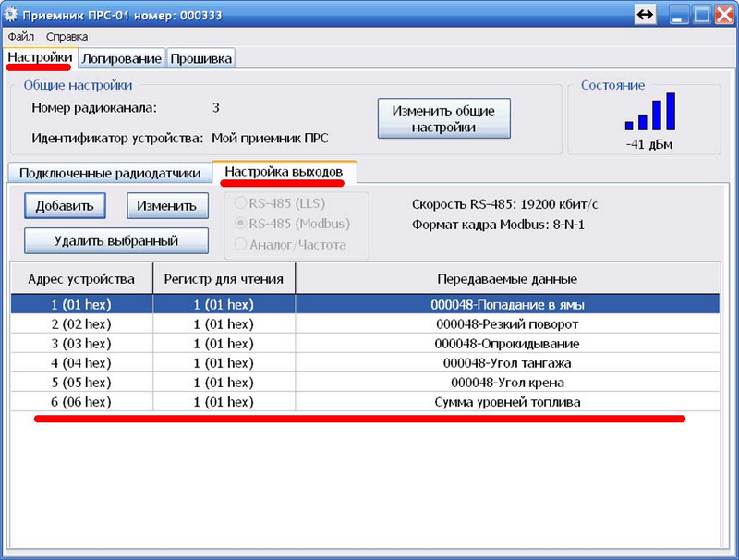Select the 000048-Угол крена row

365,383
